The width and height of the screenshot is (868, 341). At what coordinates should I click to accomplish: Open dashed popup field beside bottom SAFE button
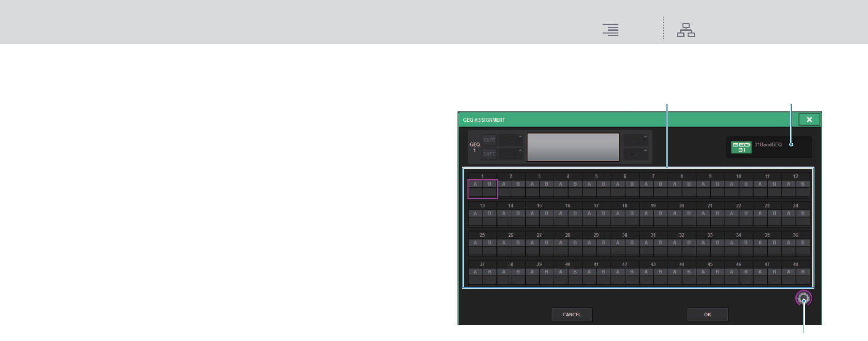510,154
